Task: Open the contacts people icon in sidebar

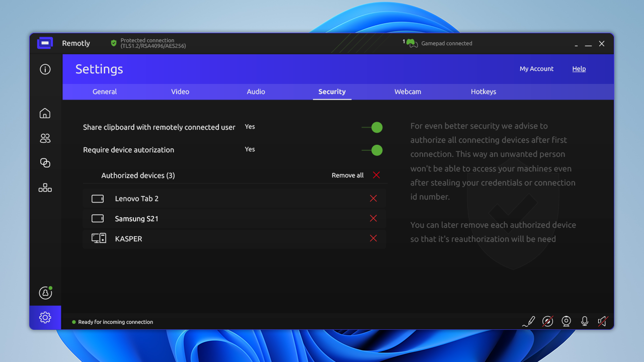Action: coord(45,138)
